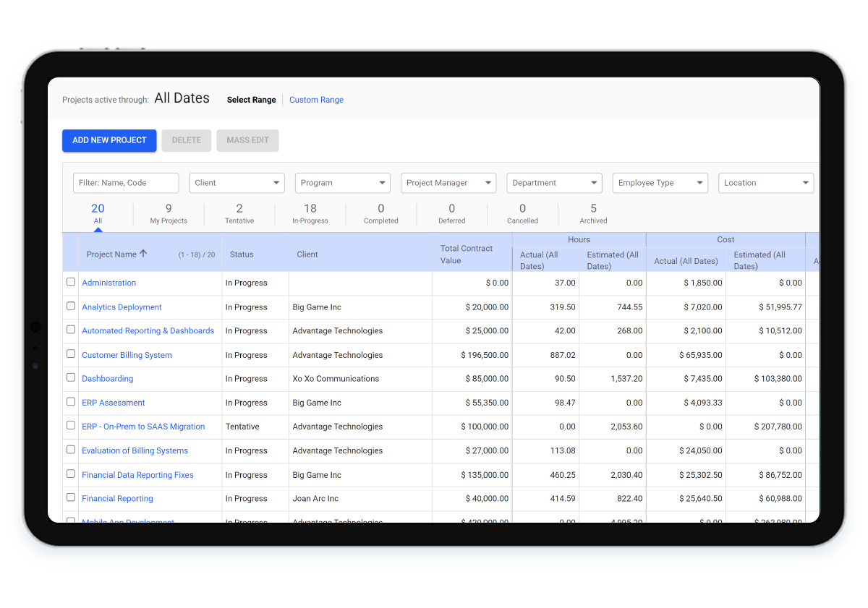Focus the Filter: Name, Code field
This screenshot has width=868, height=608.
126,183
